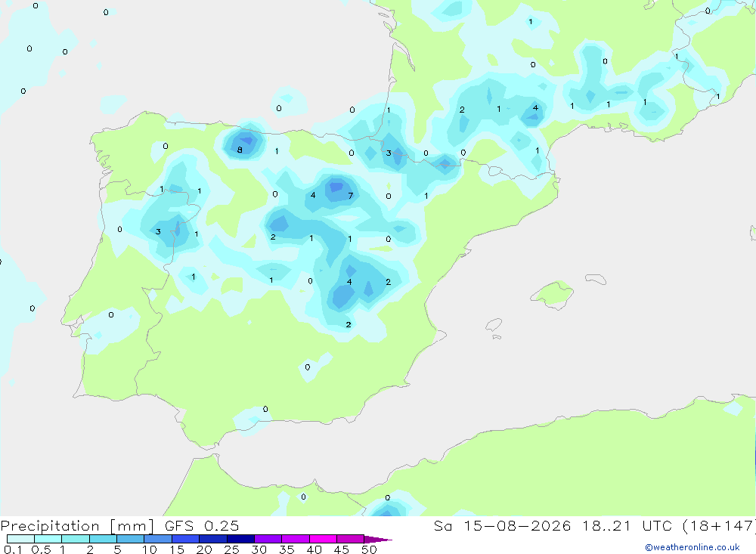Click the '8' precipitation value in northern Spain
Viewport: 756px width, 554px height.
(x=240, y=150)
